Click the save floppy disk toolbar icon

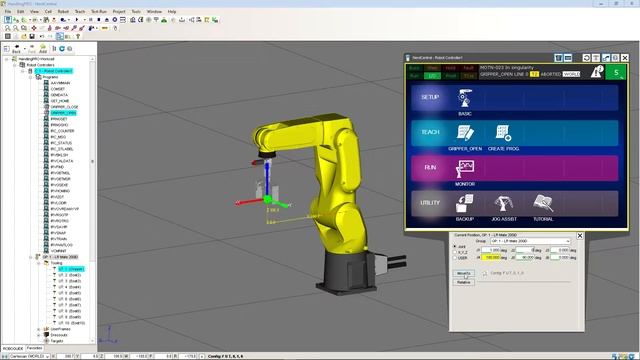point(32,36)
